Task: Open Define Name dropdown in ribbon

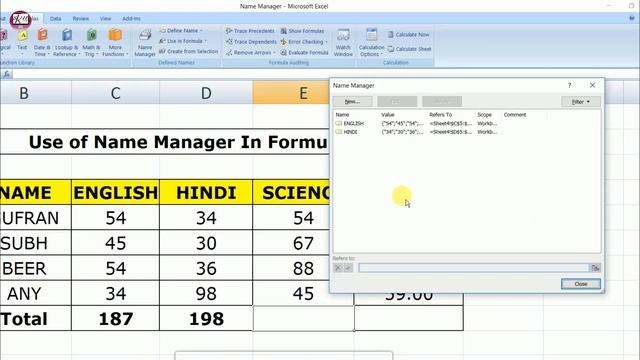Action: coord(181,31)
